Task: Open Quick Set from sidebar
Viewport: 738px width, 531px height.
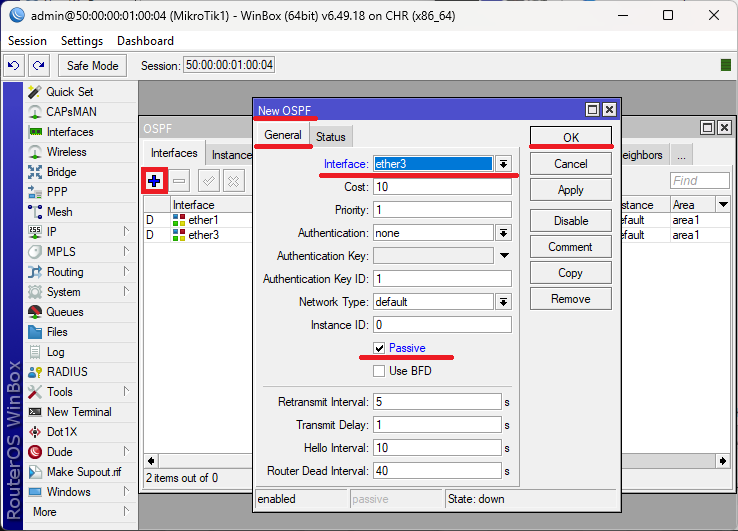Action: [x=69, y=92]
